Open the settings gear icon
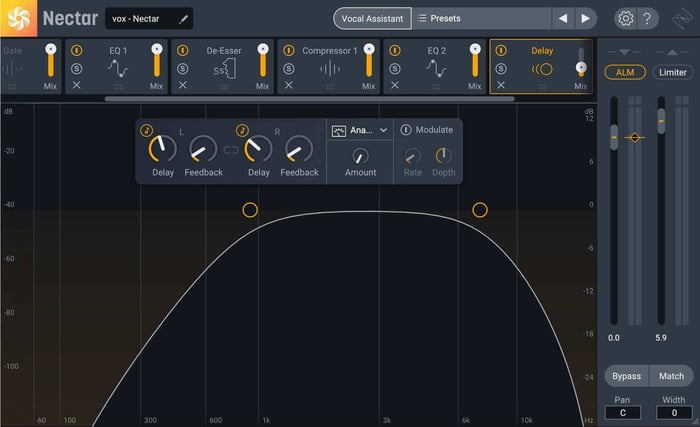700x427 pixels. (625, 18)
